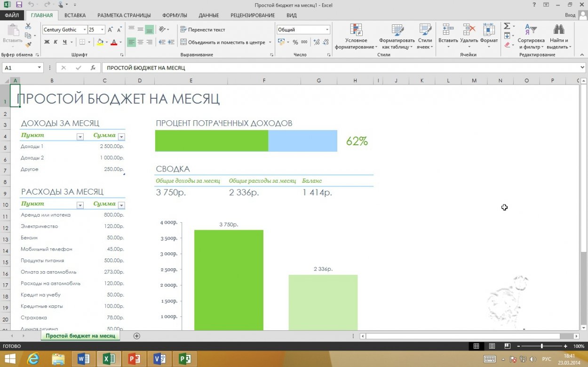Open the Century Gothic font dropdown
This screenshot has width=588, height=367.
pos(85,30)
